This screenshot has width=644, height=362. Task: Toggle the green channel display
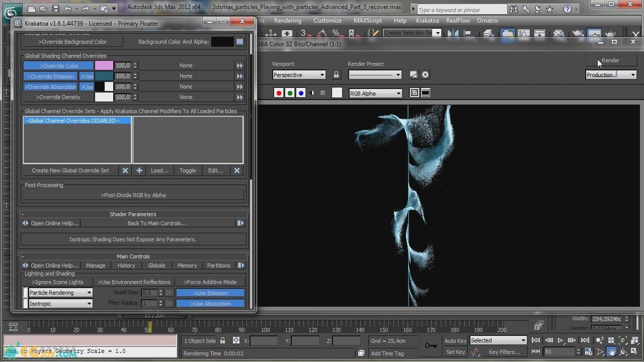pos(290,93)
